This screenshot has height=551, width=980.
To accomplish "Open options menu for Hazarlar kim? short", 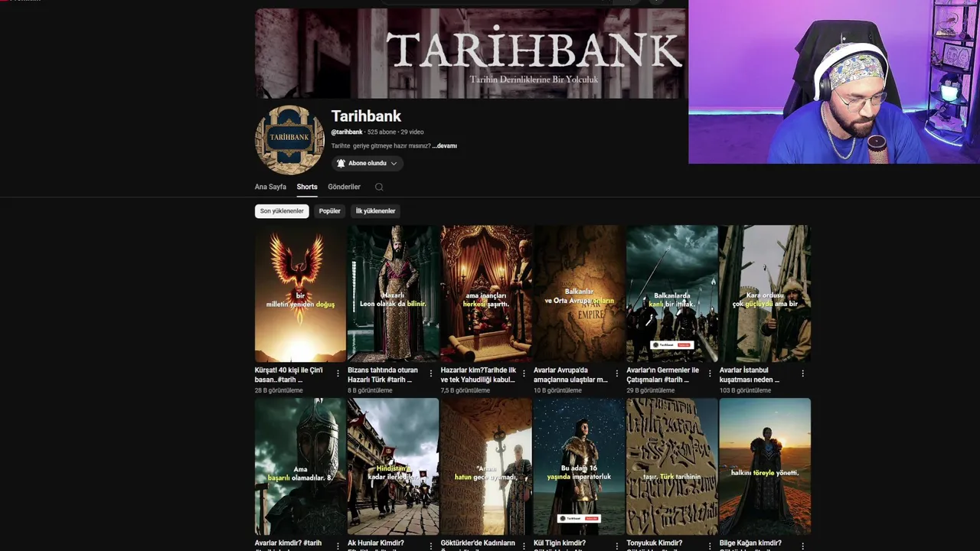I will [524, 373].
